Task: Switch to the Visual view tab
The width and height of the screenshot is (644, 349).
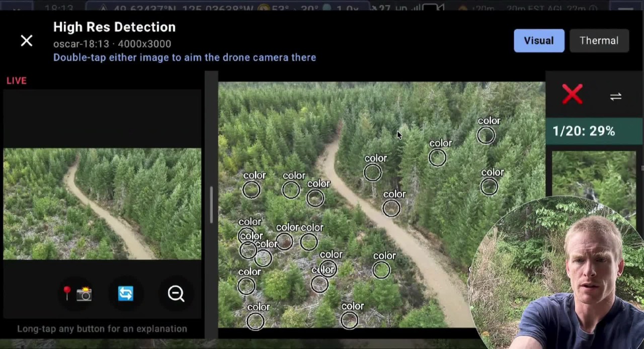Action: click(x=539, y=41)
